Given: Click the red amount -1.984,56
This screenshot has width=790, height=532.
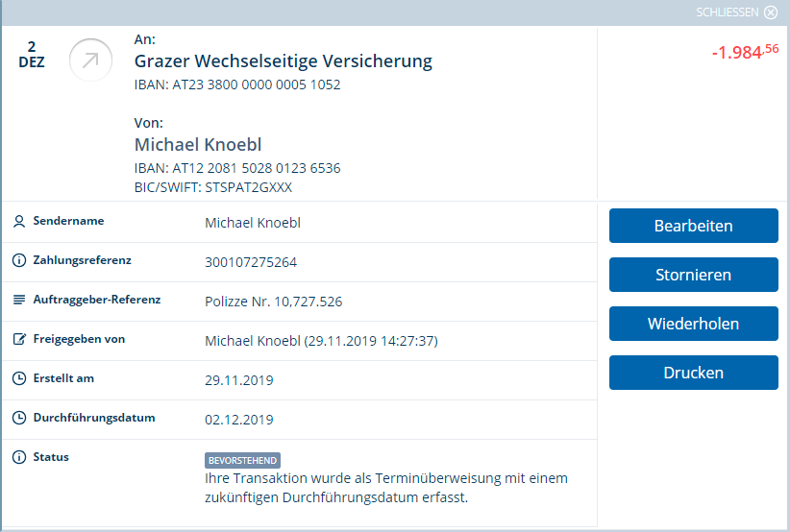Looking at the screenshot, I should [745, 51].
